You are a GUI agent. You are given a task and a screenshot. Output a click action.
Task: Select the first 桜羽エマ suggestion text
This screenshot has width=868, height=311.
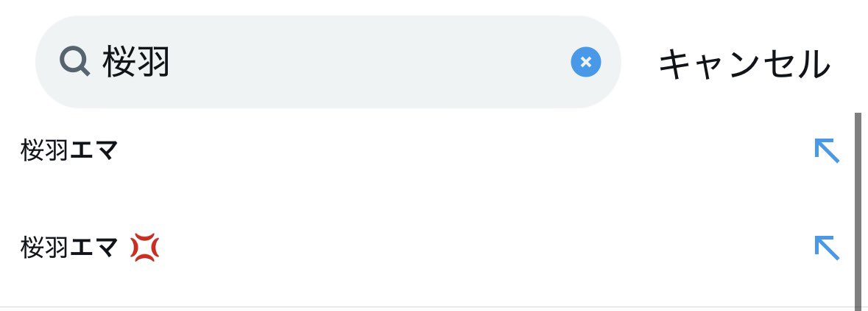point(69,150)
